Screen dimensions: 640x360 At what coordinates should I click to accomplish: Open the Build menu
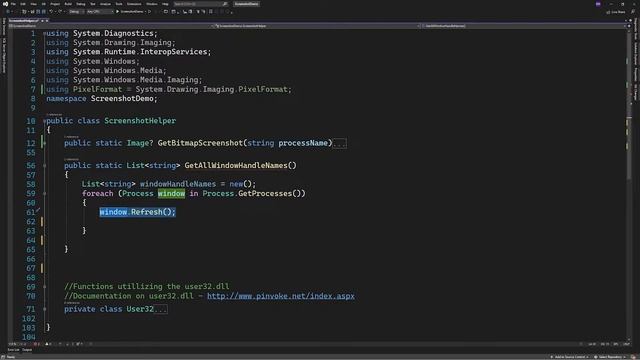click(x=68, y=4)
